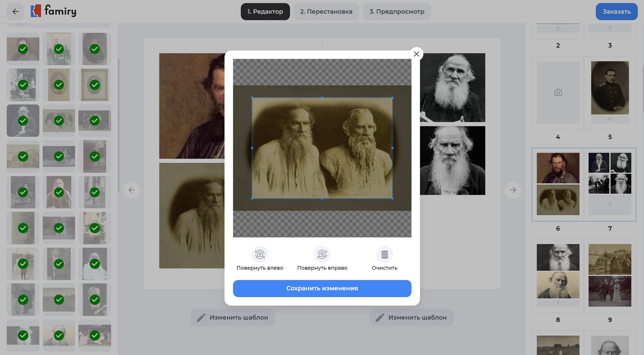Save changes with Сохранить изменения button
This screenshot has width=644, height=355.
322,289
